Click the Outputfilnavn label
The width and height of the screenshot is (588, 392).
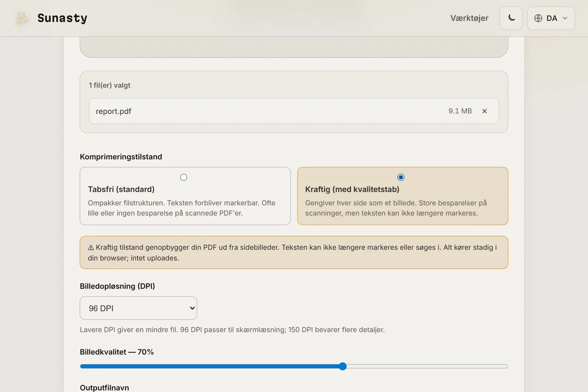coord(104,388)
